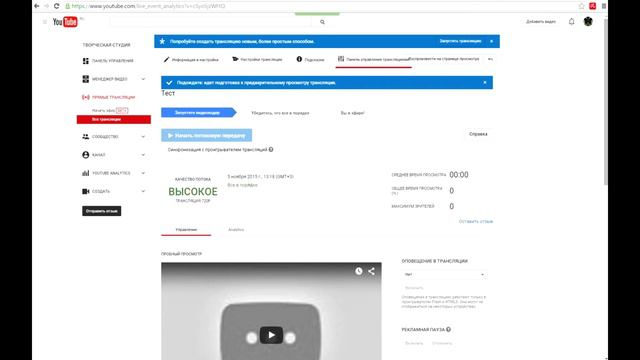This screenshot has height=360, width=640.
Task: Select the Панель управления трансляциями tab
Action: [373, 60]
